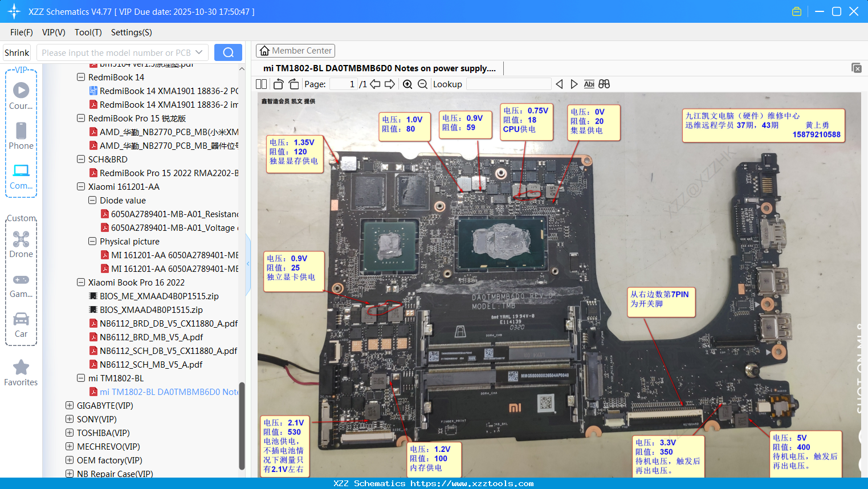
Task: Click the Shrink button
Action: tap(17, 52)
